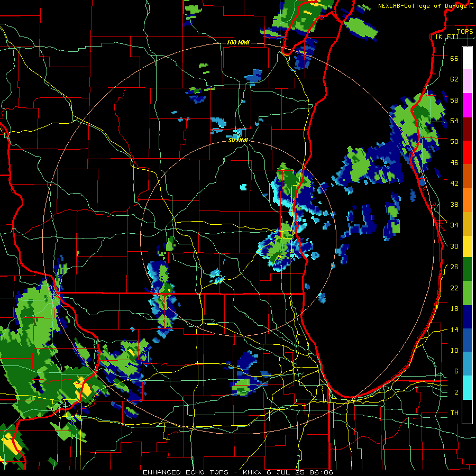Click the legend value 26
This screenshot has height=476, width=476.
click(454, 267)
